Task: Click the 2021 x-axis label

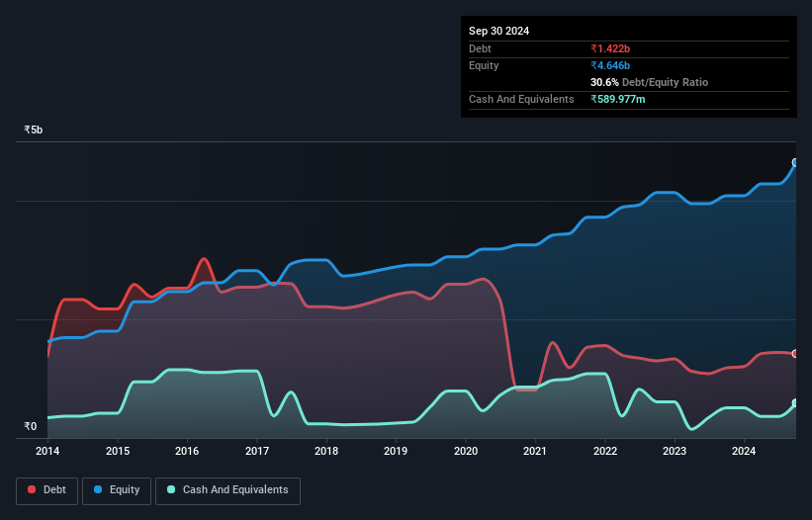Action: 535,451
